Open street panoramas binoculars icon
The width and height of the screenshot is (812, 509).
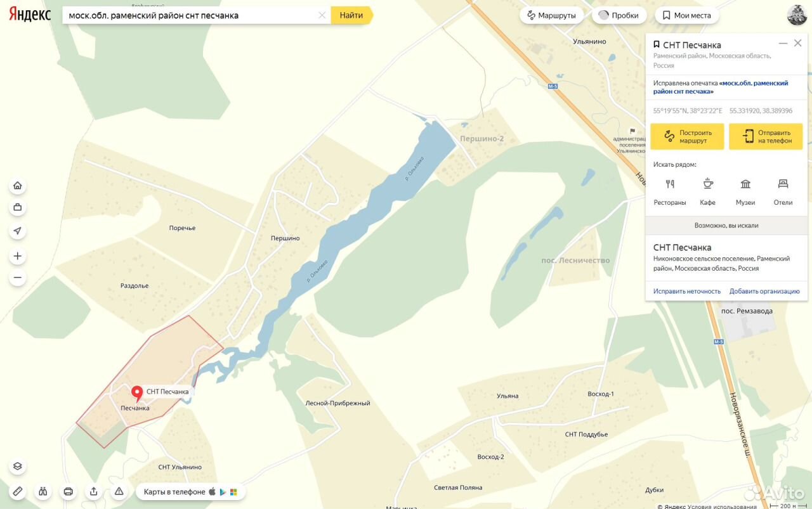coord(43,491)
